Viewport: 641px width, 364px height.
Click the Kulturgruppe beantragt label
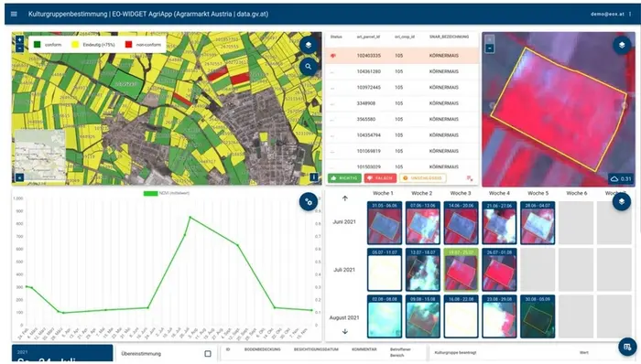pyautogui.click(x=455, y=352)
